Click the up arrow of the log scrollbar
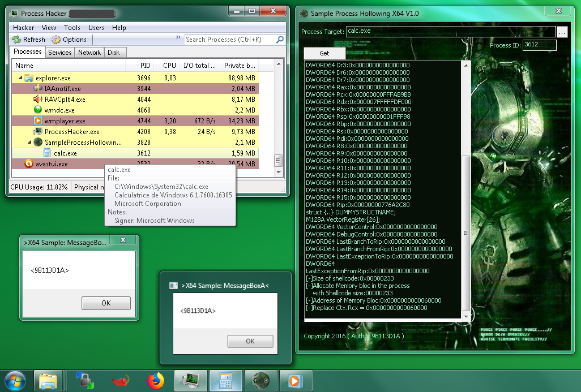581x392 pixels. coord(466,65)
